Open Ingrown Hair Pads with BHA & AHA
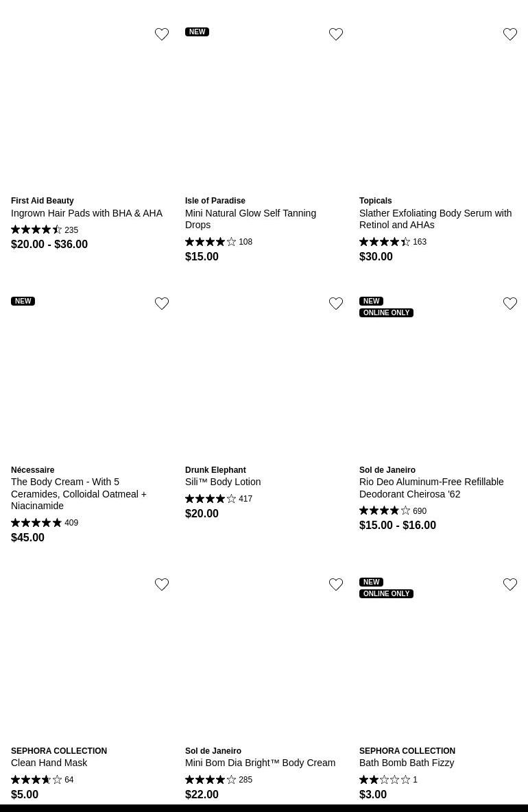Viewport: 528px width, 812px height. [86, 213]
